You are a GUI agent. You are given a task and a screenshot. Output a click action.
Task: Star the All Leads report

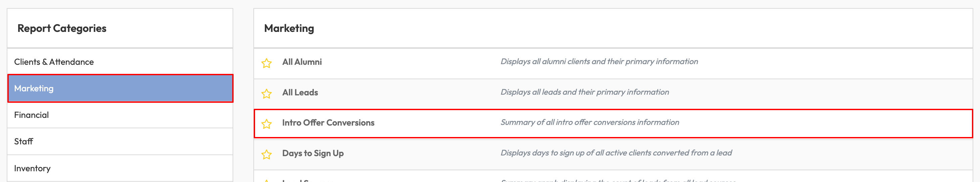pos(266,93)
